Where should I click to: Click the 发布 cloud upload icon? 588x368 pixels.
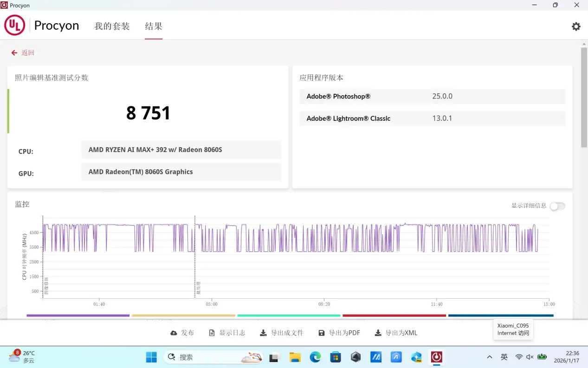pyautogui.click(x=174, y=333)
